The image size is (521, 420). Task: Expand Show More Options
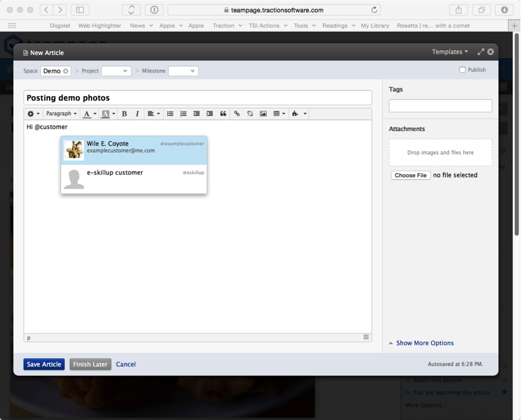click(424, 343)
